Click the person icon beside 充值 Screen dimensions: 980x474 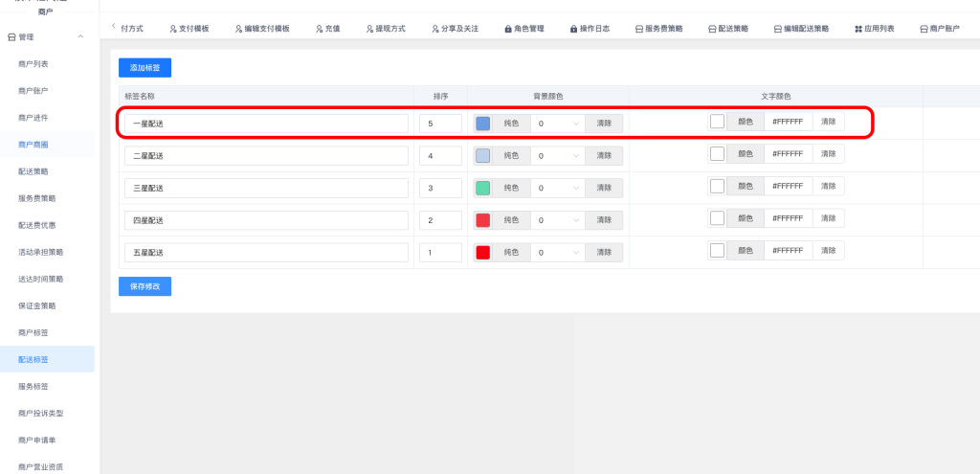tap(319, 29)
